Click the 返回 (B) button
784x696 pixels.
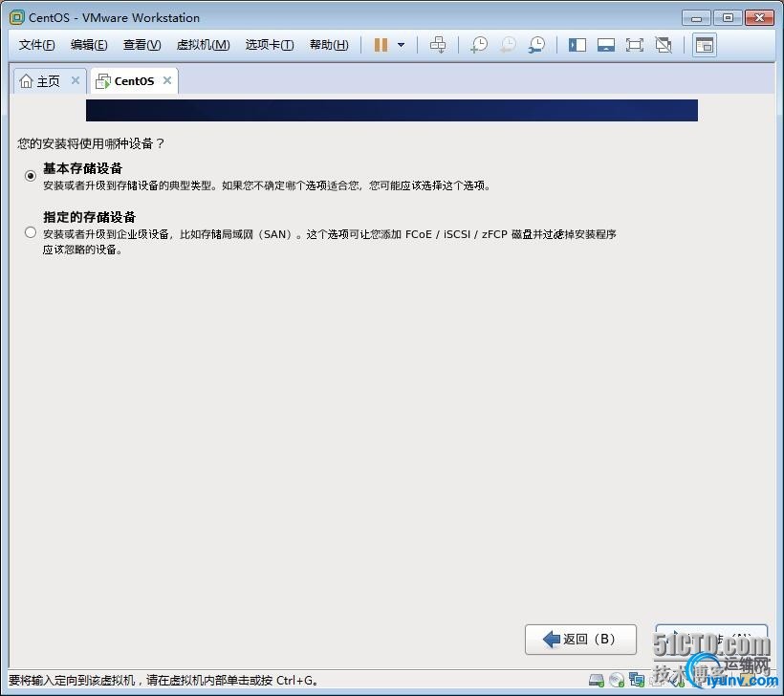click(580, 639)
